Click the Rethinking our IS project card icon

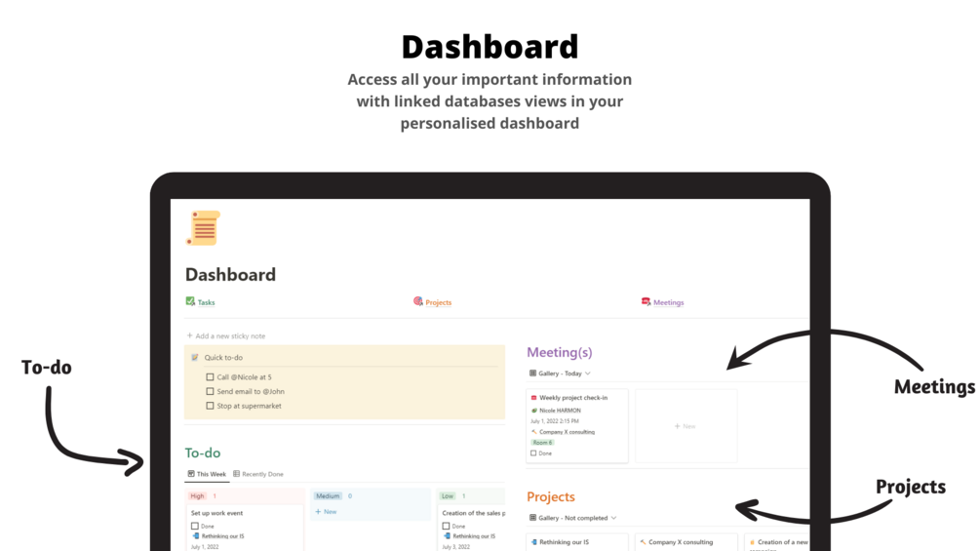tap(533, 542)
